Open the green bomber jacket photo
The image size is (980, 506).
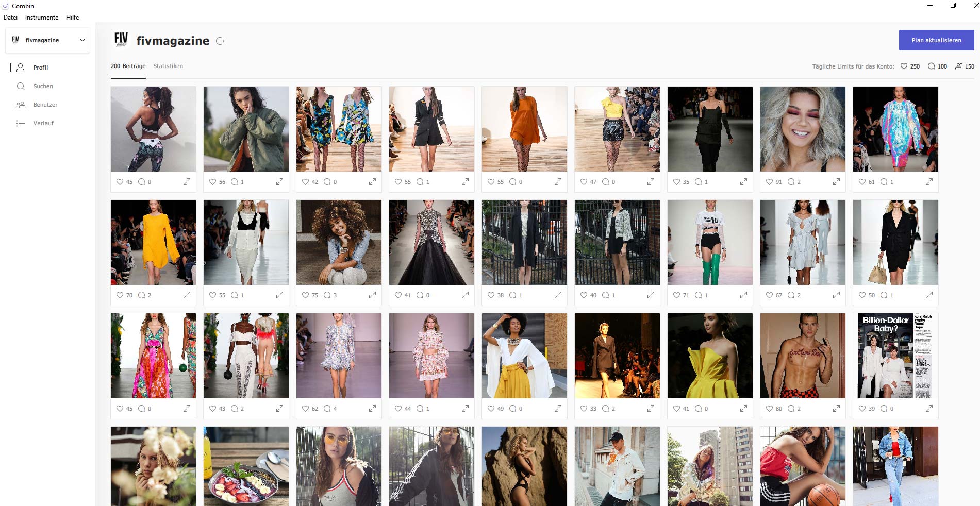[x=246, y=129]
